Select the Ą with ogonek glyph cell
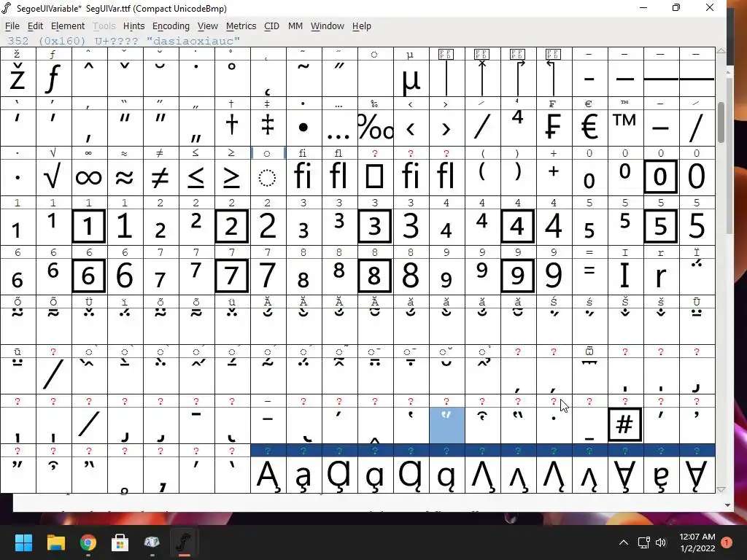747x560 pixels. [268, 474]
